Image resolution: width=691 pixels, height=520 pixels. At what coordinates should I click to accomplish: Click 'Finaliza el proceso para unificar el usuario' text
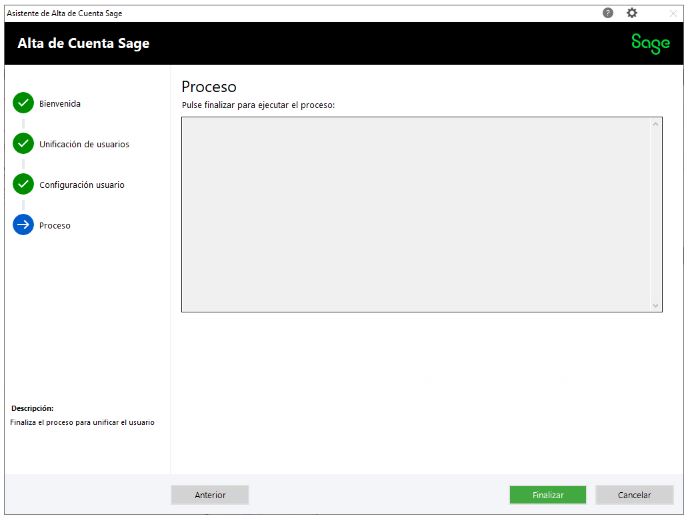coord(82,423)
